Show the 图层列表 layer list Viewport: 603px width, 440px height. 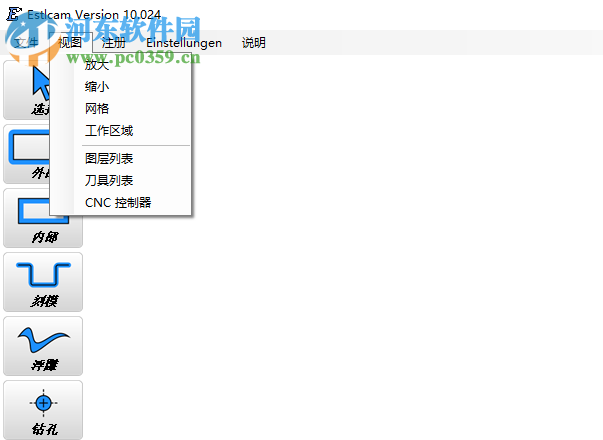(121, 158)
